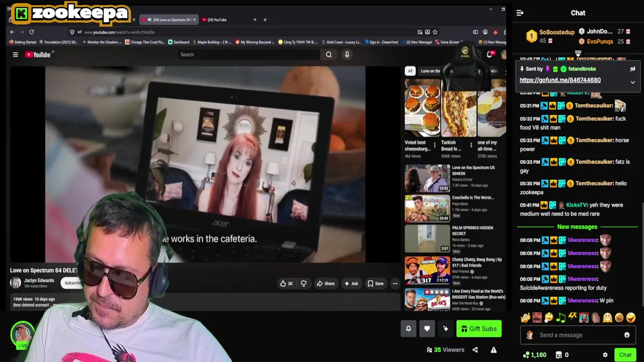Expand the gift leaderboard handle
This screenshot has height=362, width=644.
[578, 53]
